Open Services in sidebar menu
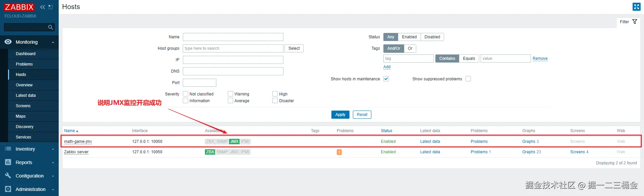This screenshot has height=196, width=644. (23, 137)
